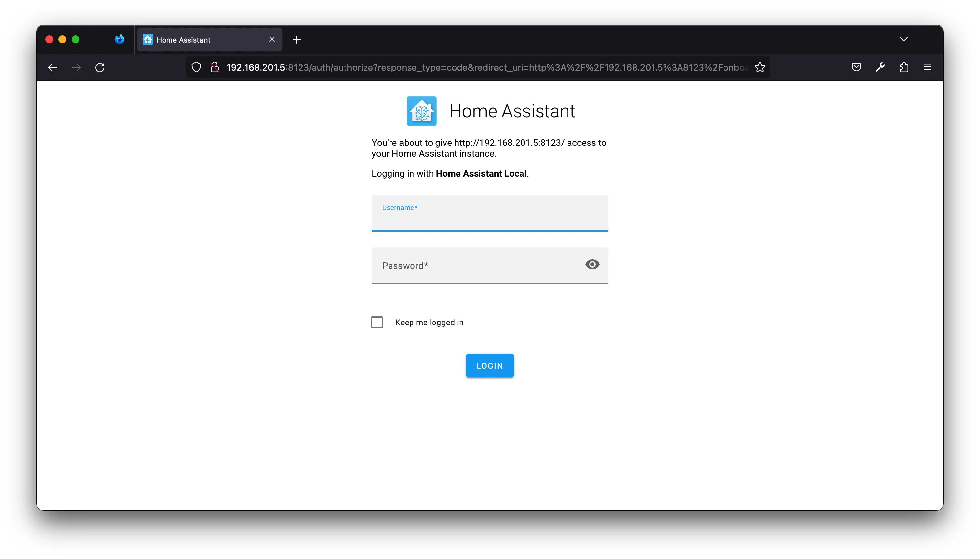Expand the list all tabs chevron
Viewport: 980px width, 559px height.
[x=903, y=39]
